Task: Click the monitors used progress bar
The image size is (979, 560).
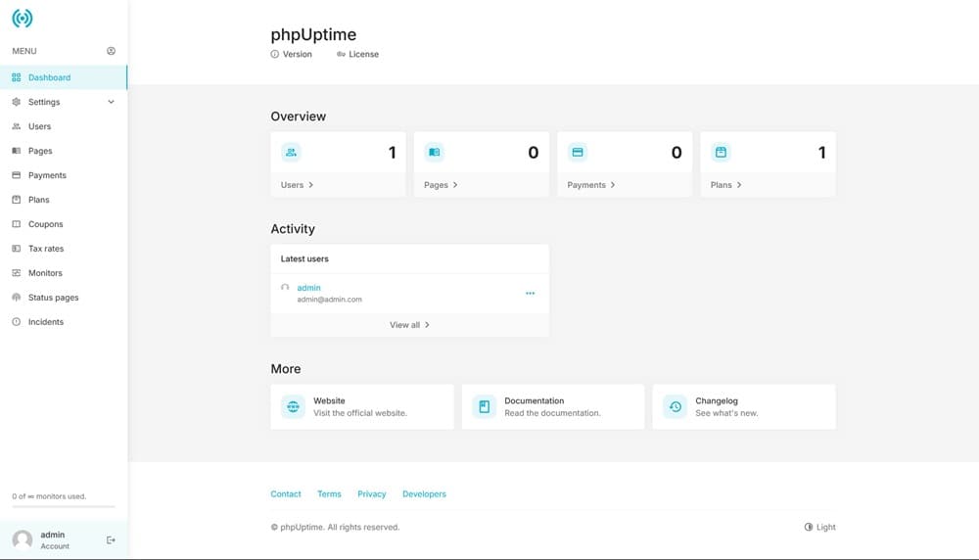Action: tap(63, 507)
